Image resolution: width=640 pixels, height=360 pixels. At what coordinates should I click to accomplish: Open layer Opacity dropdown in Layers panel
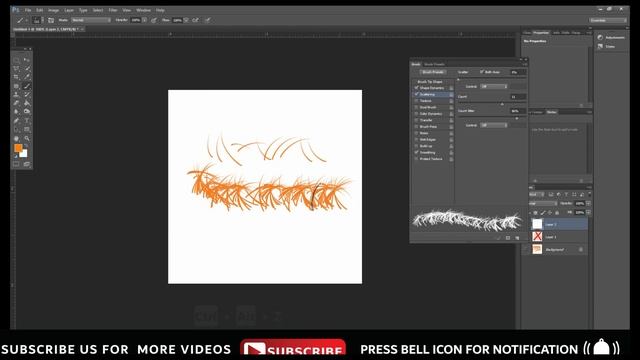point(588,203)
